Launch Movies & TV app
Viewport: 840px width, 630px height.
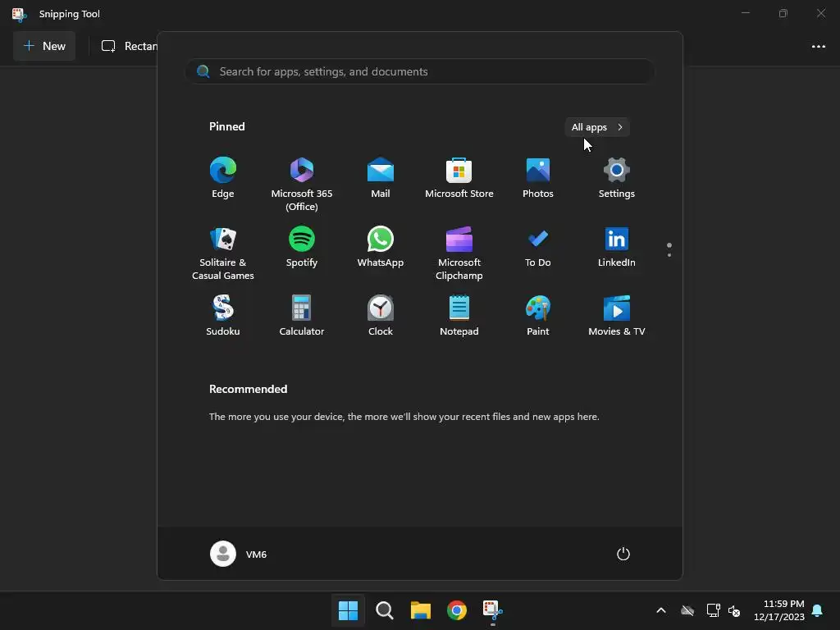(617, 316)
